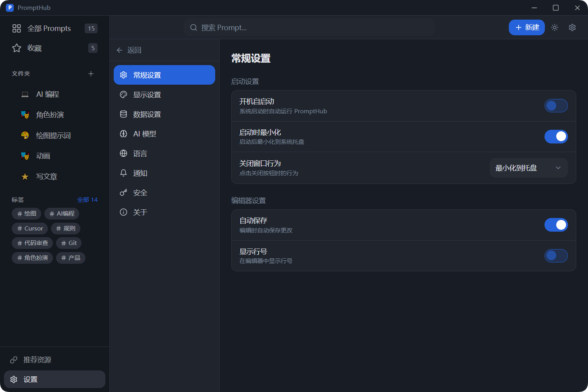Image resolution: width=588 pixels, height=392 pixels.
Task: Click the gear icon of 常规设置
Action: (123, 75)
